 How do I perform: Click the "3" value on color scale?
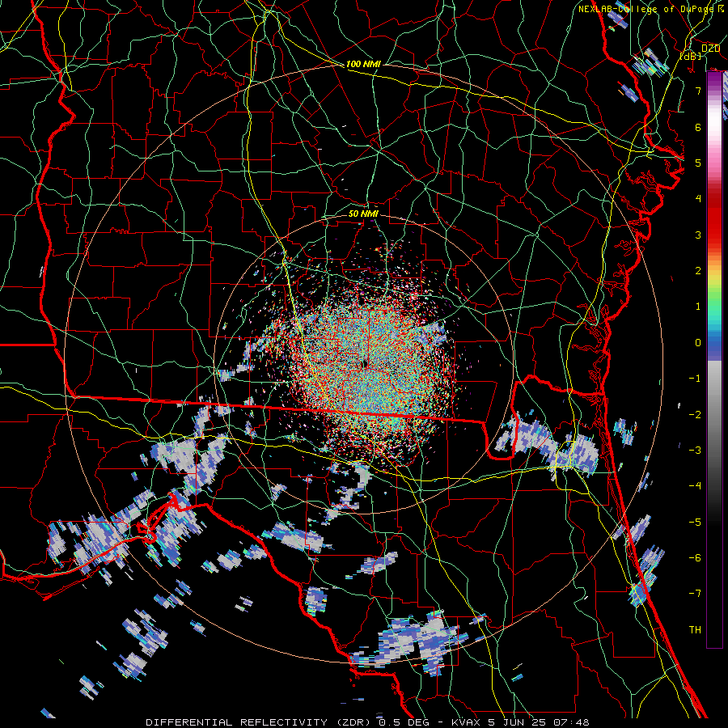[x=698, y=235]
